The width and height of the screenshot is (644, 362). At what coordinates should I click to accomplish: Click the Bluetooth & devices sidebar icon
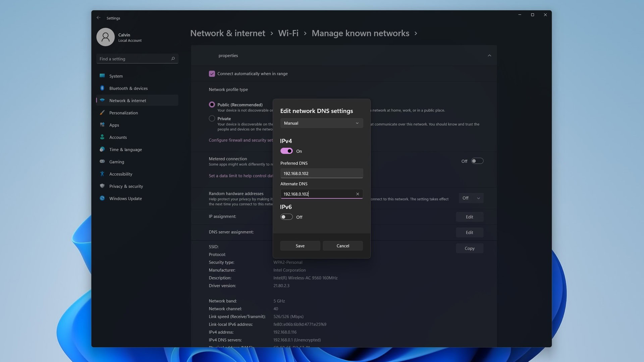point(102,88)
